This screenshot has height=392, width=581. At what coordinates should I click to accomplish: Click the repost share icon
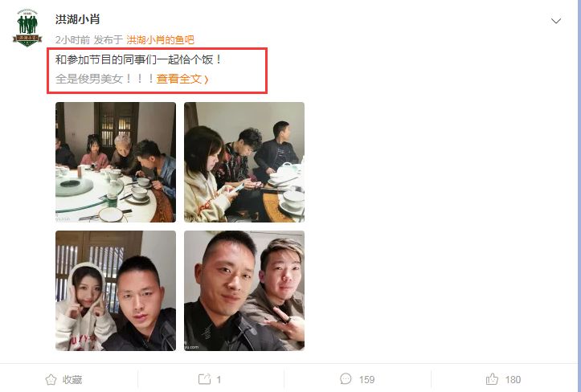point(205,379)
